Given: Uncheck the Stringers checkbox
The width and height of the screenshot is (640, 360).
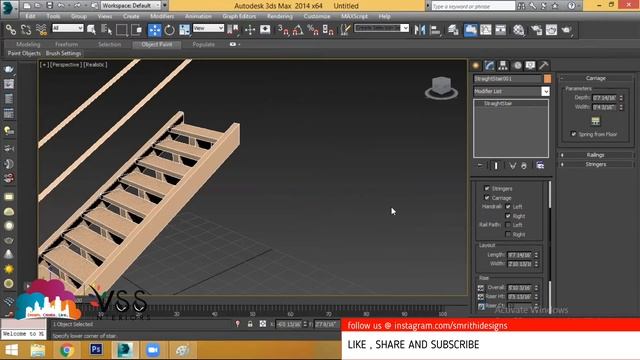Looking at the screenshot, I should click(487, 188).
